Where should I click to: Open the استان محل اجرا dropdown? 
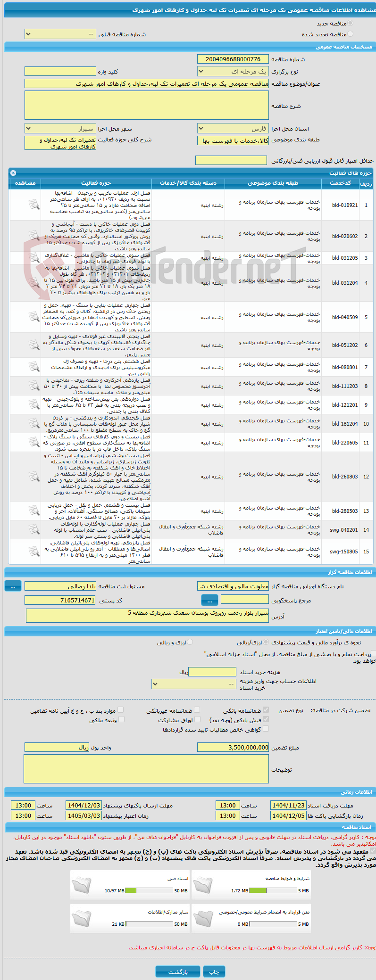point(233,128)
